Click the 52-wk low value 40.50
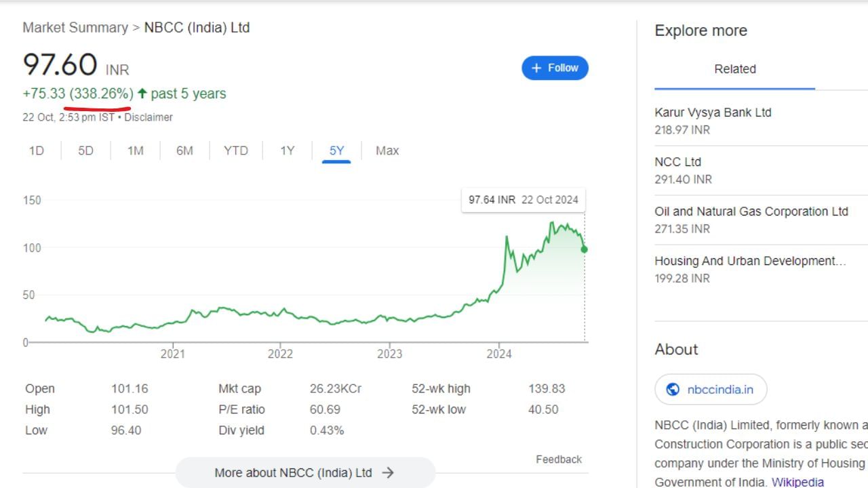Screen dimensions: 868x488 coord(543,409)
